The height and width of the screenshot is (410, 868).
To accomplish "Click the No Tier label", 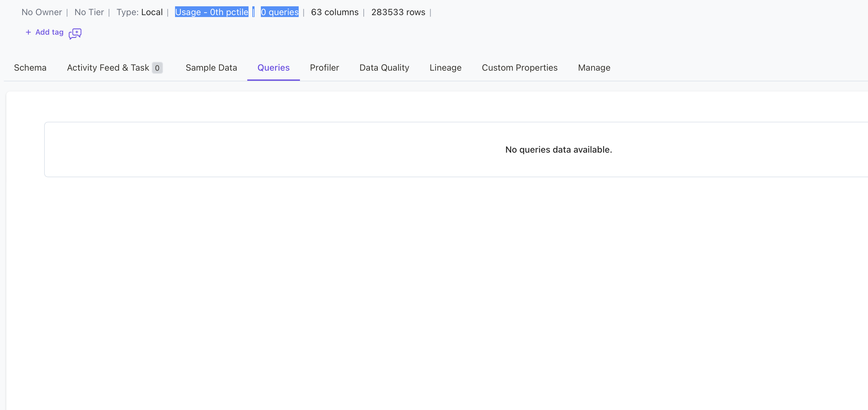I will pyautogui.click(x=89, y=12).
